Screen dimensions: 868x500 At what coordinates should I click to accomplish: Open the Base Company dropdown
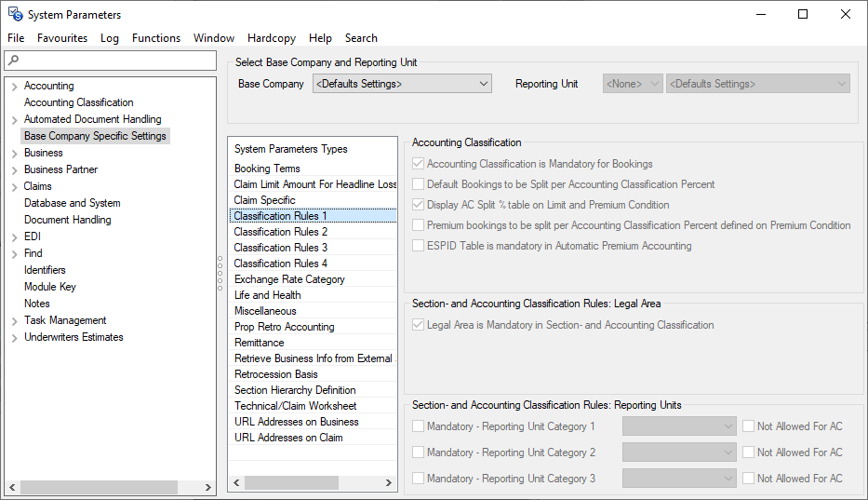[x=402, y=84]
